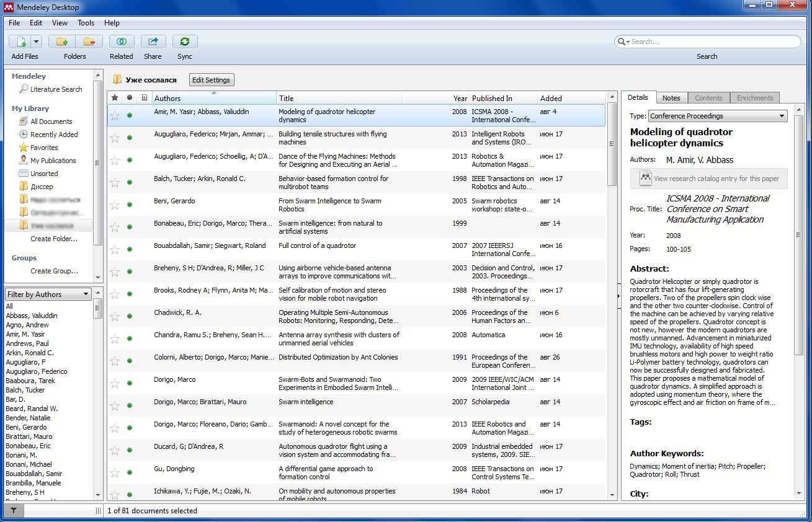Image resolution: width=812 pixels, height=522 pixels.
Task: Sort by the read status dot column header
Action: 129,98
